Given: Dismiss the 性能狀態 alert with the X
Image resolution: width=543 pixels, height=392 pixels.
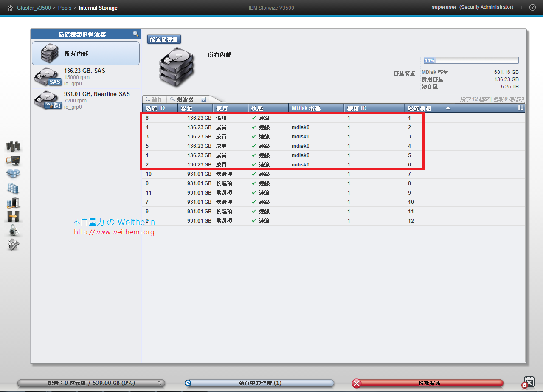Looking at the screenshot, I should (356, 383).
